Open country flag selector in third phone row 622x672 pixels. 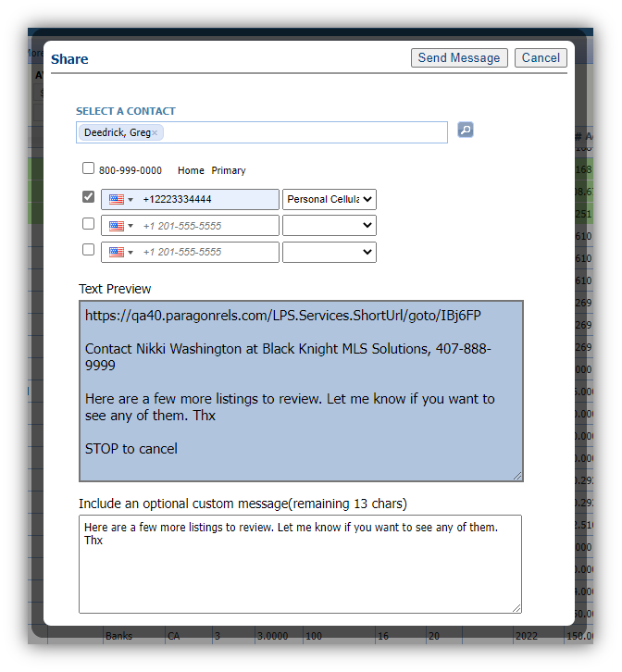point(121,252)
